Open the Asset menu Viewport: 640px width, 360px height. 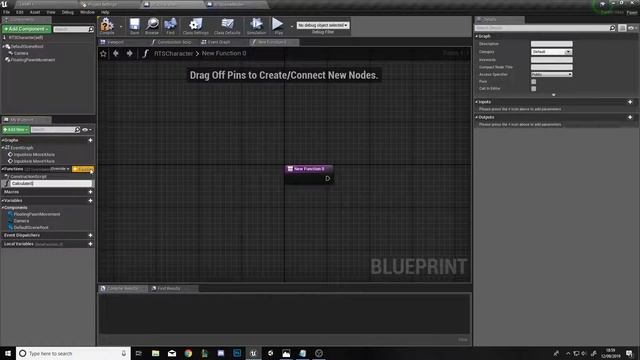(35, 12)
